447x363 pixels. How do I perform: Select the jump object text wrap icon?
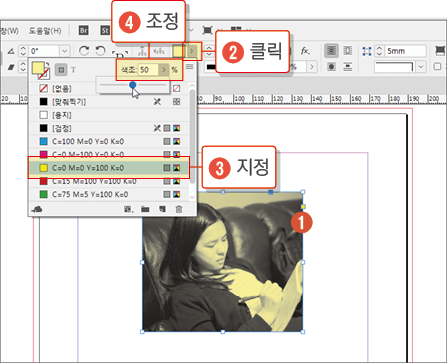(348, 67)
